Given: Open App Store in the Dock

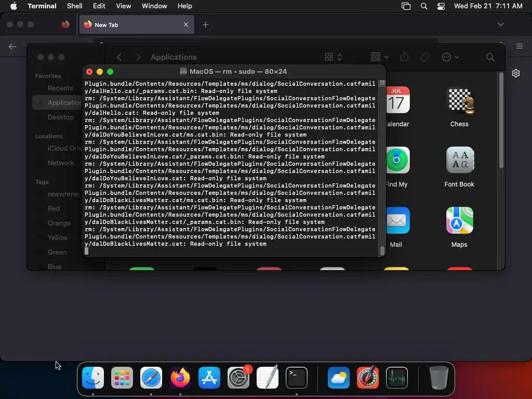Looking at the screenshot, I should click(209, 378).
